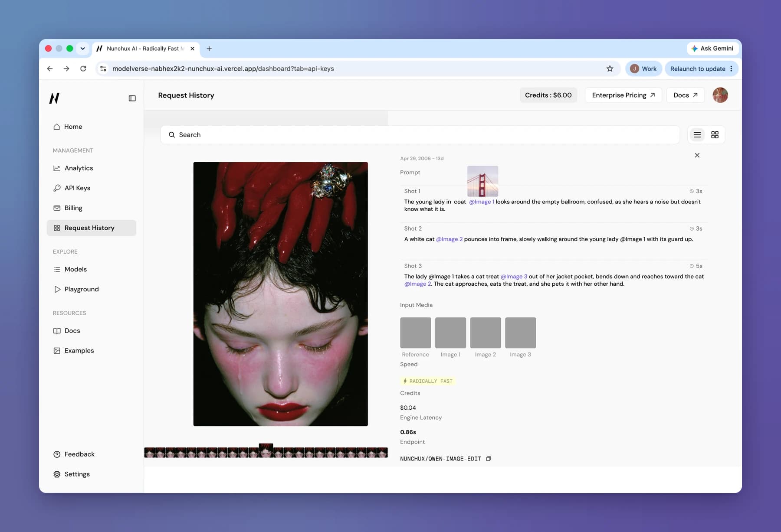Open API Keys page
The image size is (781, 532).
click(77, 188)
